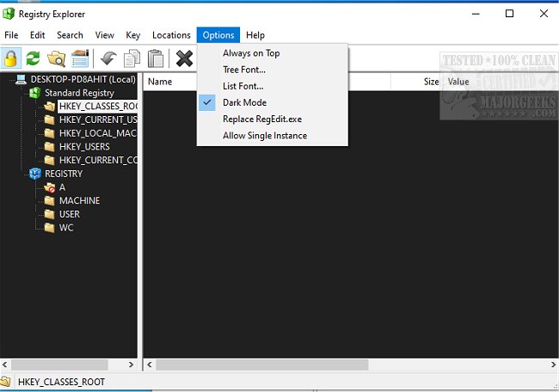The image size is (559, 392).
Task: Click the REGISTRY blue cube icon
Action: point(35,174)
